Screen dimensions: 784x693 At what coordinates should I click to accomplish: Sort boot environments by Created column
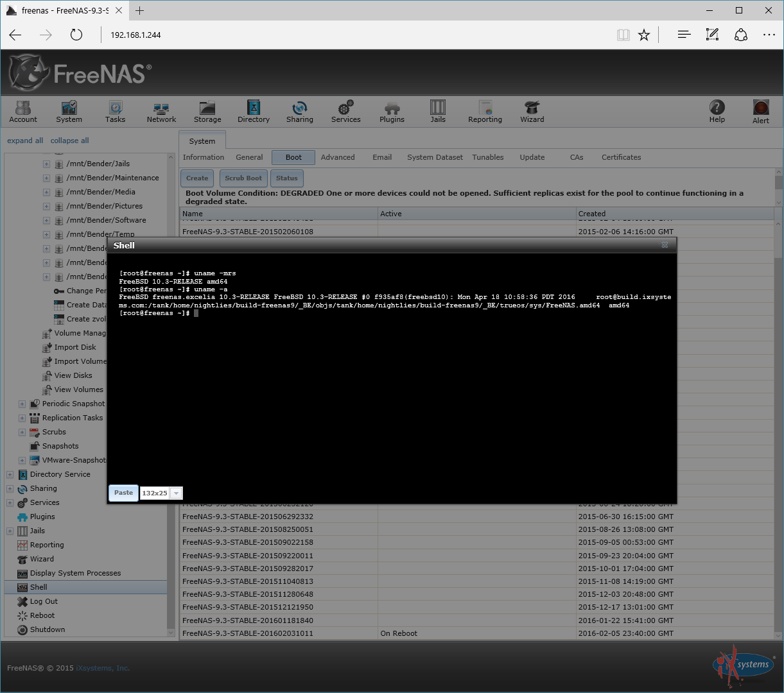pos(675,214)
